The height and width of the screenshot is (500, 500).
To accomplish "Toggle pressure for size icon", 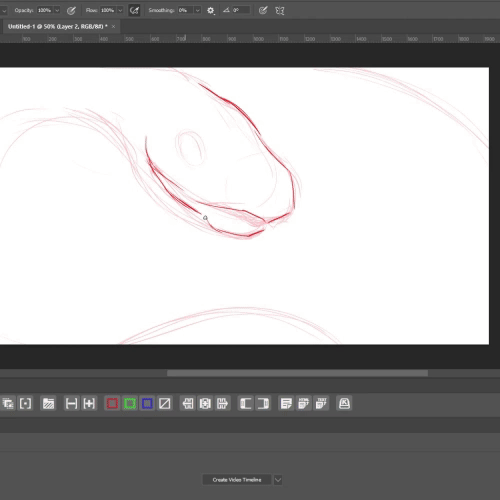I will (263, 11).
